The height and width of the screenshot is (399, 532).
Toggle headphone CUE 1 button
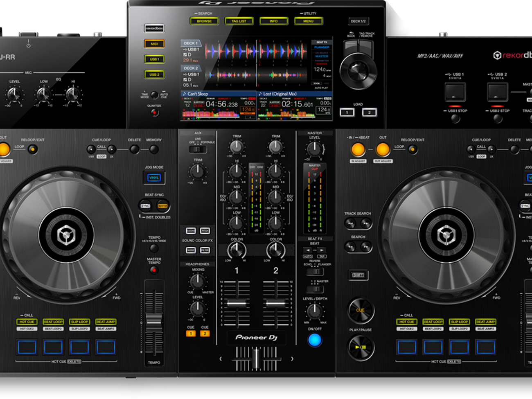191,334
